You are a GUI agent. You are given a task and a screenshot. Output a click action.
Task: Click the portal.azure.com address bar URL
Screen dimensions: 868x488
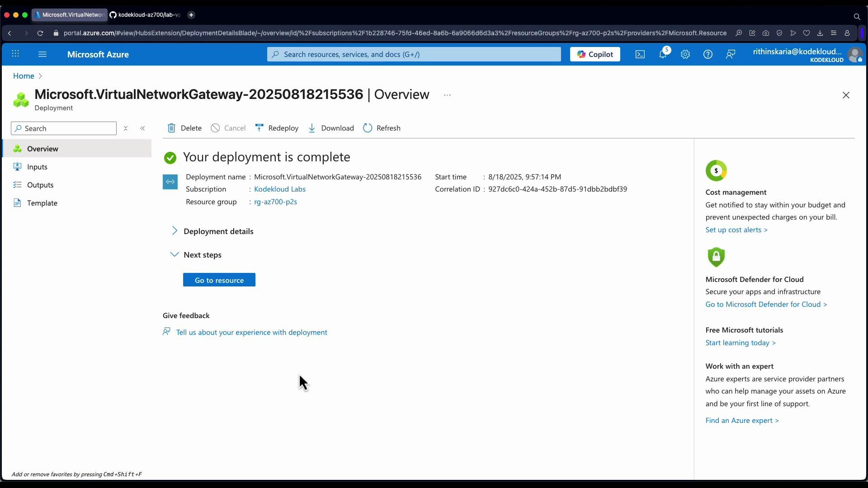pos(395,33)
